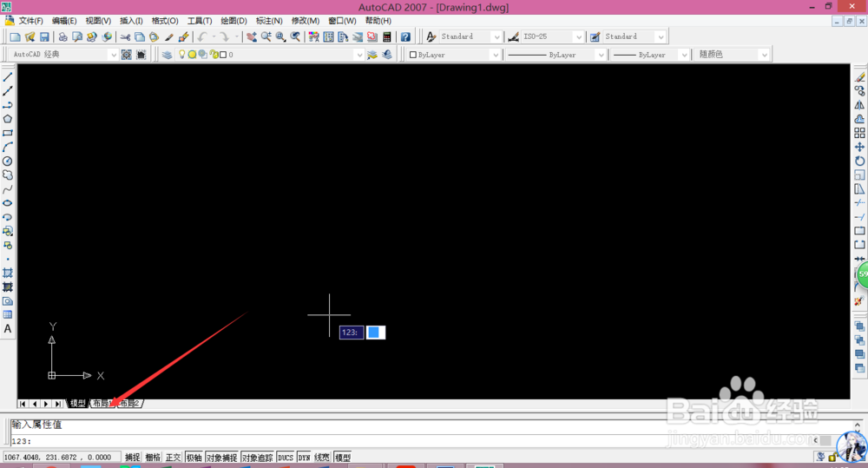This screenshot has width=868, height=468.
Task: Open the 编辑(E) menu
Action: point(64,21)
